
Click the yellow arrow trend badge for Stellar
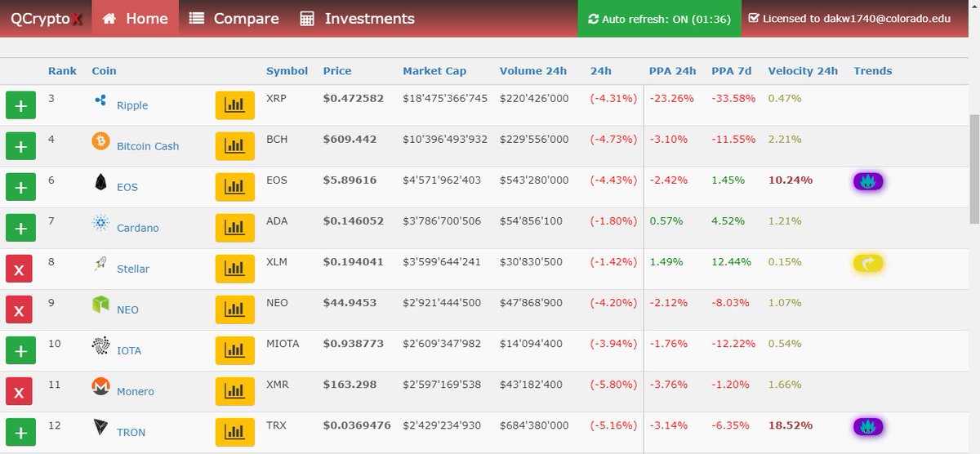(869, 263)
